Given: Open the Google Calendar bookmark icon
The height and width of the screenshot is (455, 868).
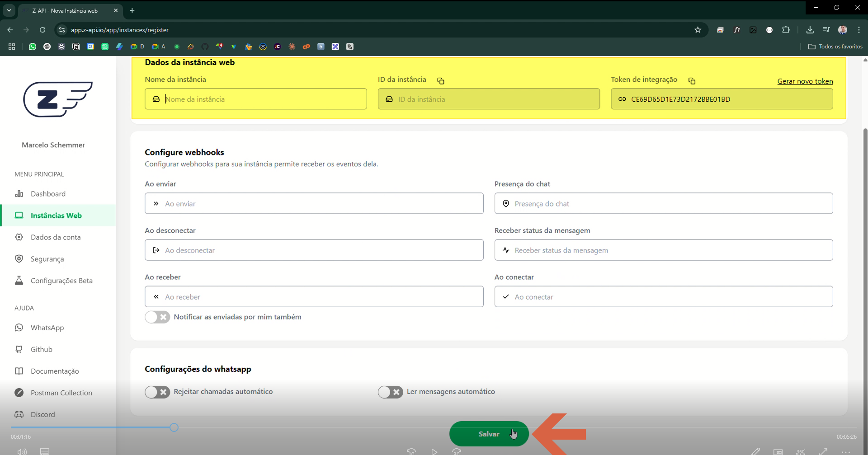Looking at the screenshot, I should pyautogui.click(x=90, y=47).
